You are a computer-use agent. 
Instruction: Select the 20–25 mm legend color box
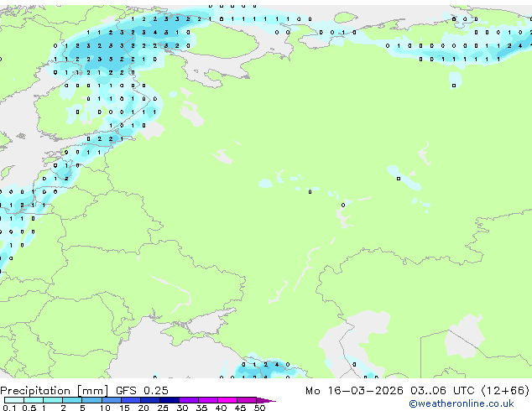coord(150,400)
